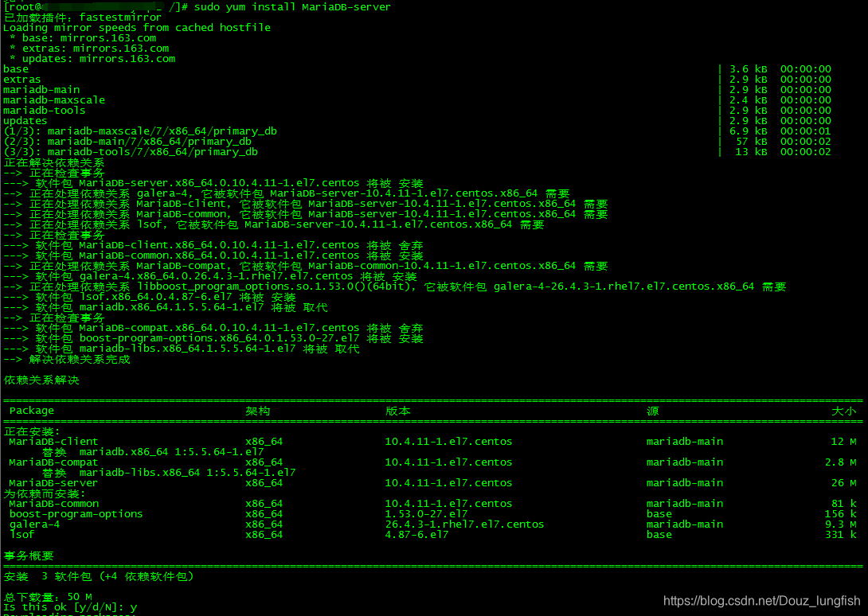
Task: Click 'MariaDB-server' in the package table
Action: pos(53,483)
